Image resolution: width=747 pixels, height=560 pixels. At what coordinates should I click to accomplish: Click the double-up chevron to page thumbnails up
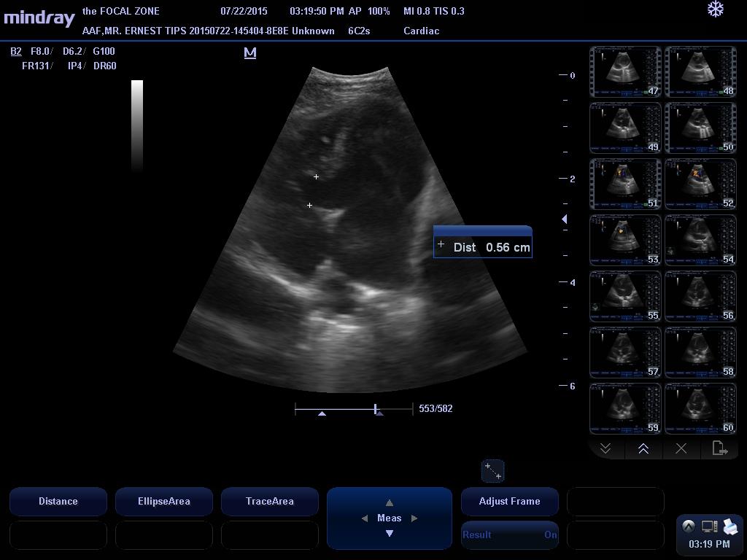pyautogui.click(x=643, y=448)
